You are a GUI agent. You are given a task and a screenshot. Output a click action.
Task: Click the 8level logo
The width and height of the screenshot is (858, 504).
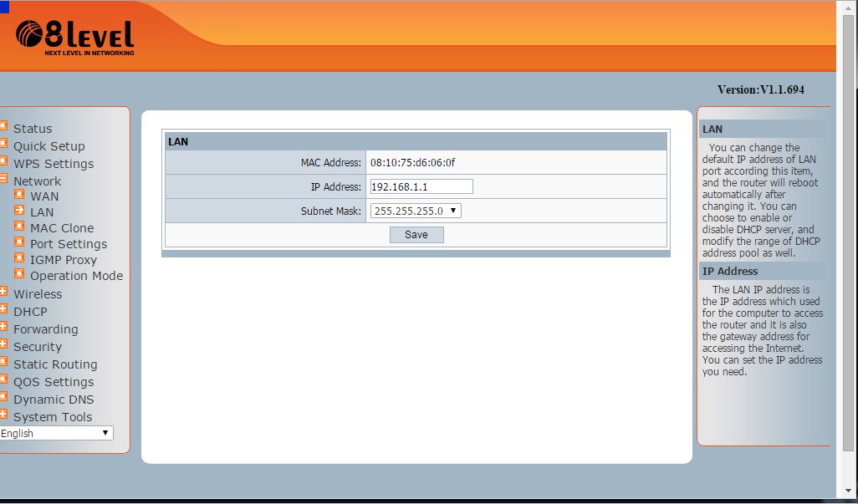coord(75,38)
